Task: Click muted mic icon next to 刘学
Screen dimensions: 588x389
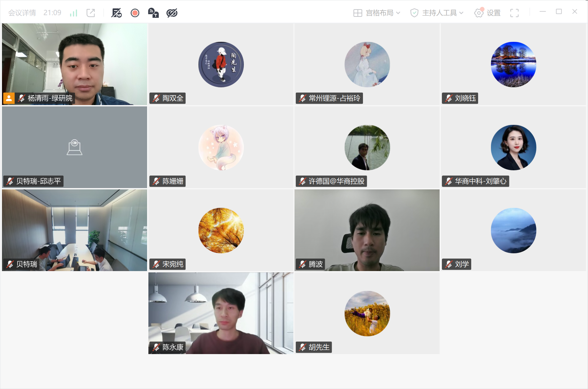Action: click(449, 264)
